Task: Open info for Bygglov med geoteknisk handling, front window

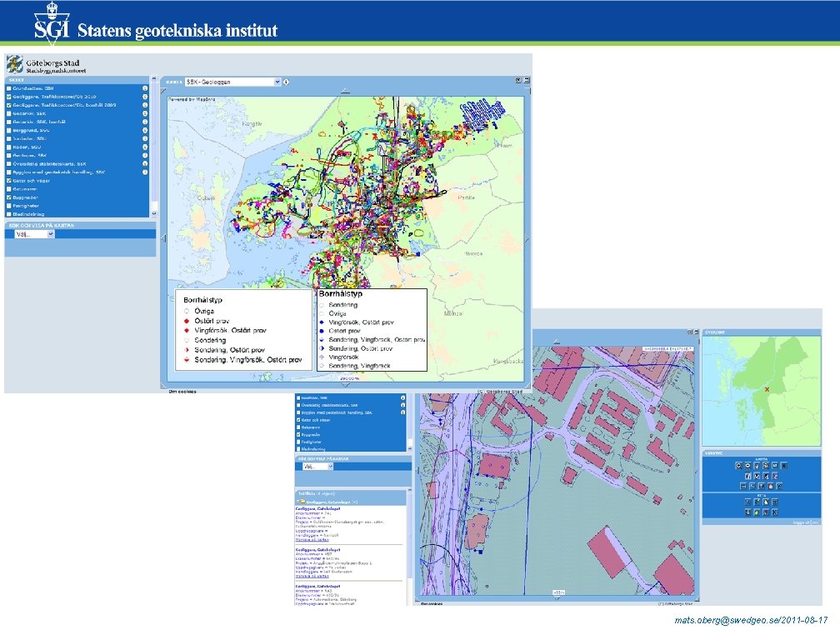Action: pos(145,172)
